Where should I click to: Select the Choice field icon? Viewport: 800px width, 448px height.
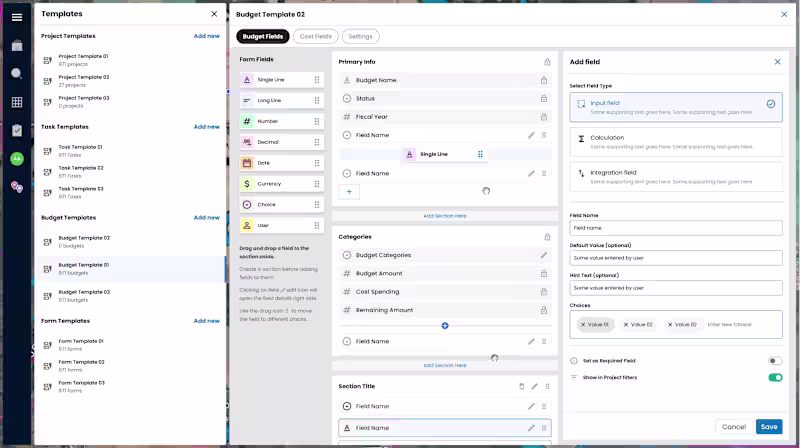coord(247,205)
